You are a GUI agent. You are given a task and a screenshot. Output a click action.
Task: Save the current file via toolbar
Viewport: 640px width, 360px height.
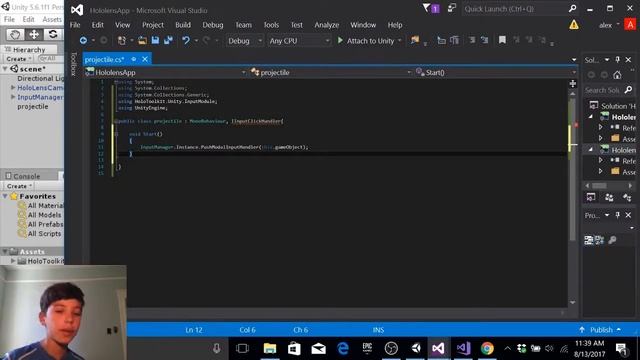[155, 40]
